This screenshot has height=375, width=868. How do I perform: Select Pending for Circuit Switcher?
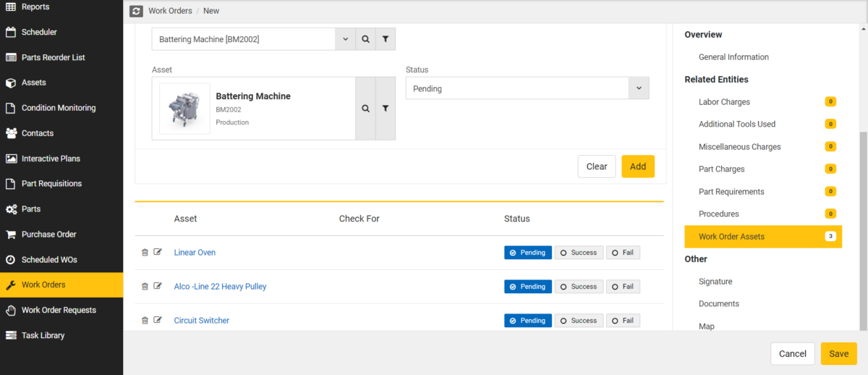pyautogui.click(x=528, y=321)
